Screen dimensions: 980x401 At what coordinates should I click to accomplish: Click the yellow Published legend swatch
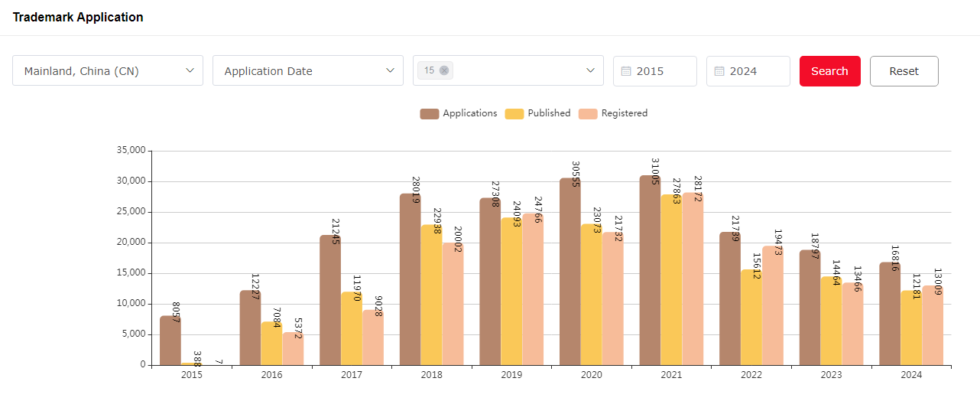[514, 114]
